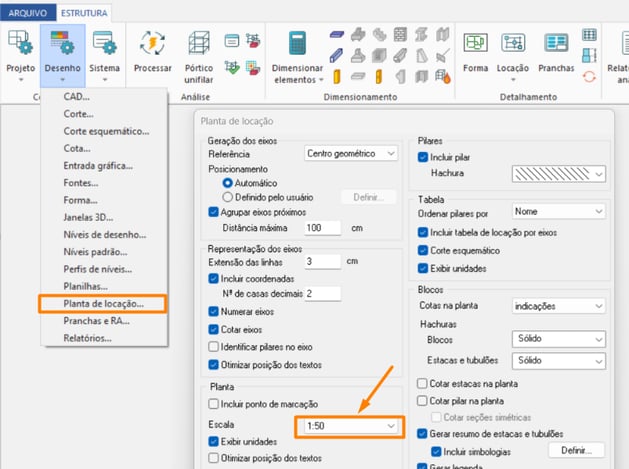The width and height of the screenshot is (629, 469).
Task: Click the Distância máxima input field
Action: (x=323, y=228)
